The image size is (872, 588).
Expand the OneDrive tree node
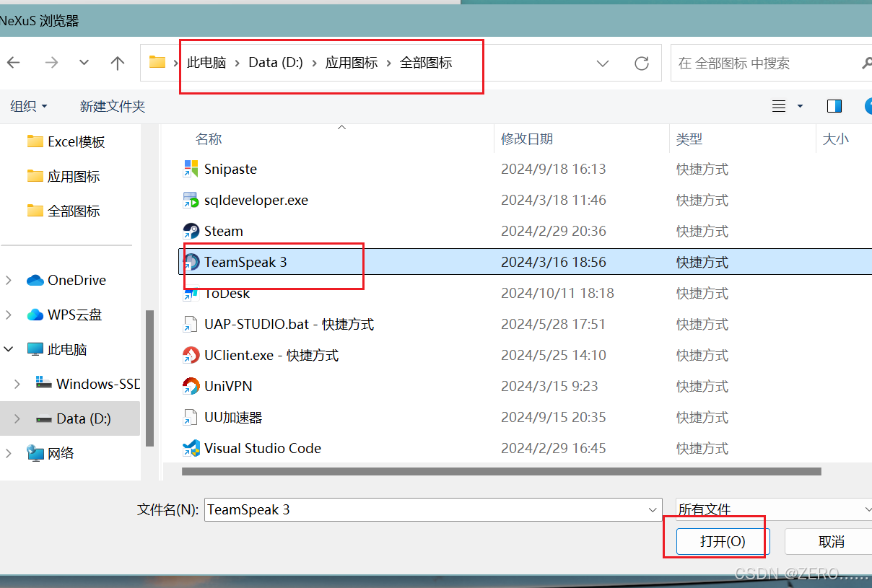9,281
